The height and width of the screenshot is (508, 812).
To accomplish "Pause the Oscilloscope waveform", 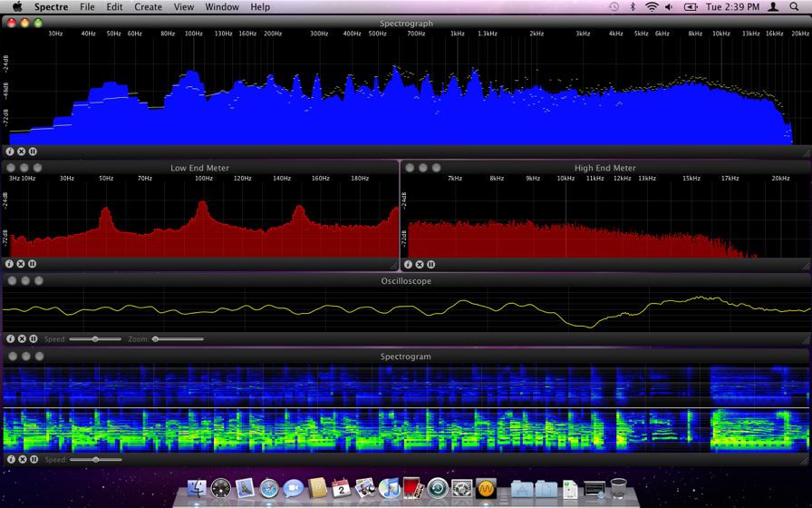I will [34, 339].
